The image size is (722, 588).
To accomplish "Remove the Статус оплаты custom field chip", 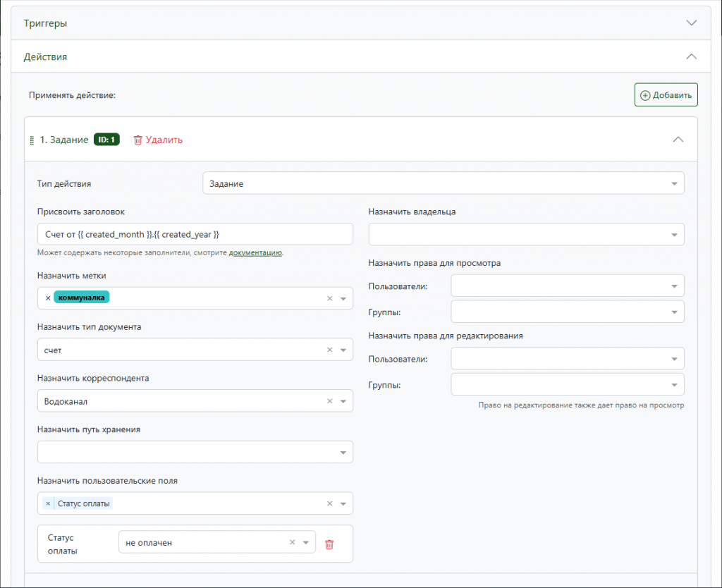I will (x=48, y=503).
